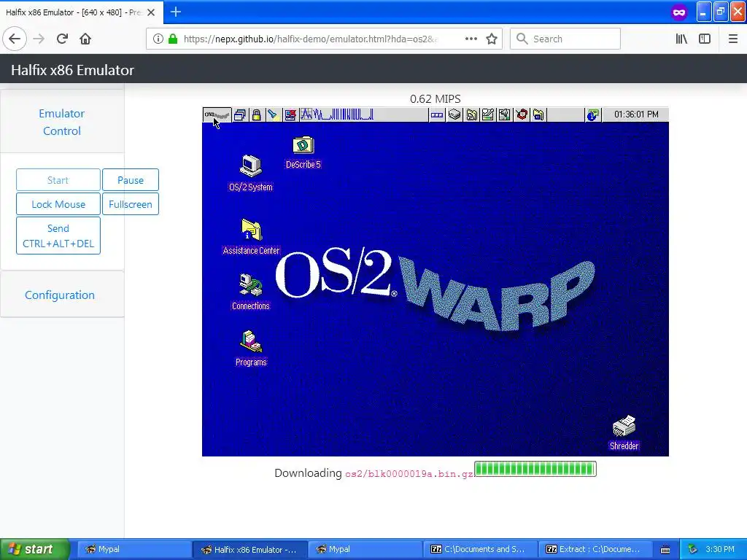Switch emulator to Fullscreen
The height and width of the screenshot is (560, 747).
pyautogui.click(x=131, y=204)
